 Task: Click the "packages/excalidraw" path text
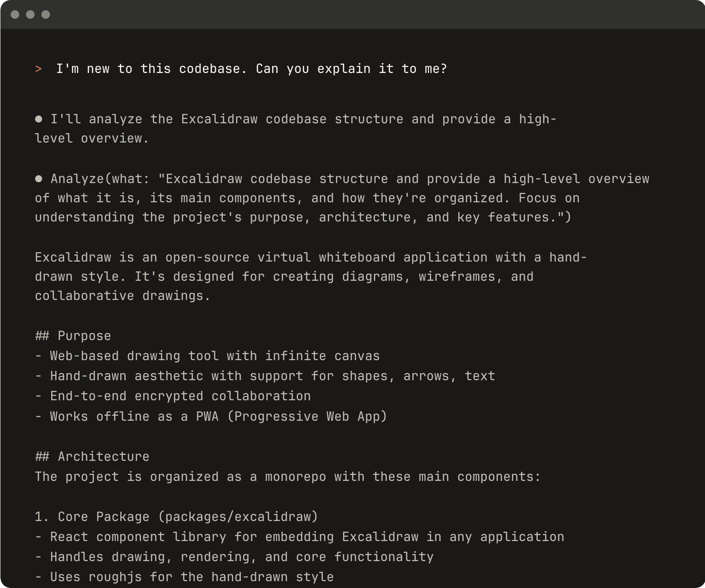click(x=238, y=517)
